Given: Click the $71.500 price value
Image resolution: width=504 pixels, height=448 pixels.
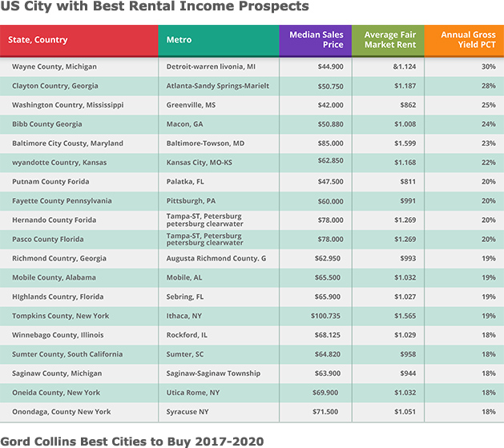Looking at the screenshot, I should [x=325, y=412].
